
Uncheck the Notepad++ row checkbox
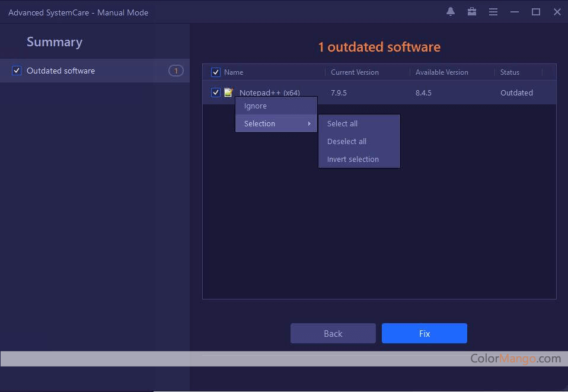216,93
